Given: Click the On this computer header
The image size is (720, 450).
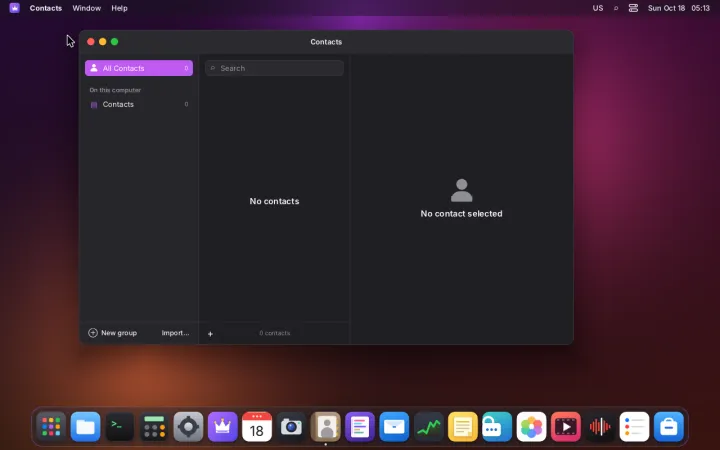Looking at the screenshot, I should click(115, 90).
